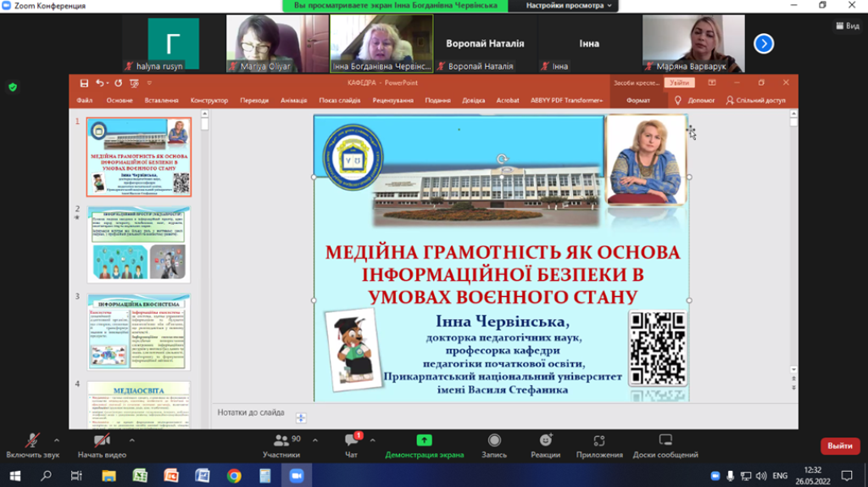Open the Участники participants panel
This screenshot has height=487, width=868.
(281, 446)
